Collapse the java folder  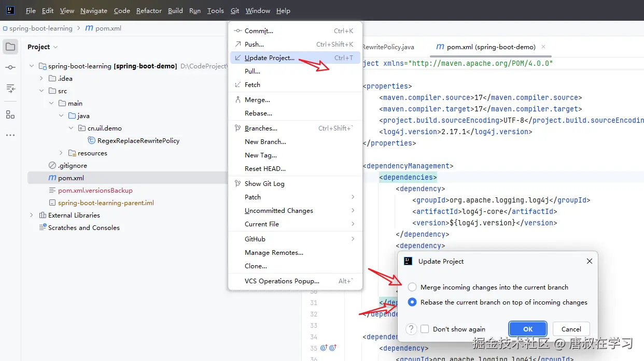61,116
